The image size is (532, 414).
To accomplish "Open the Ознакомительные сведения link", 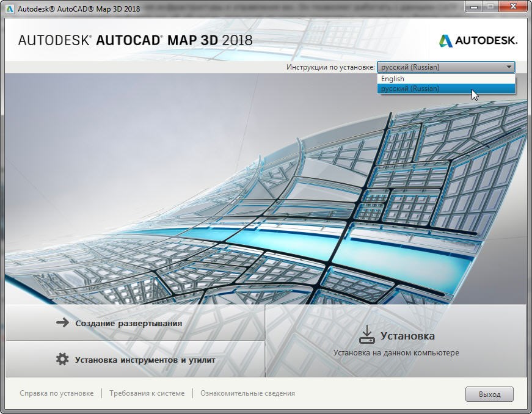I will click(x=248, y=393).
